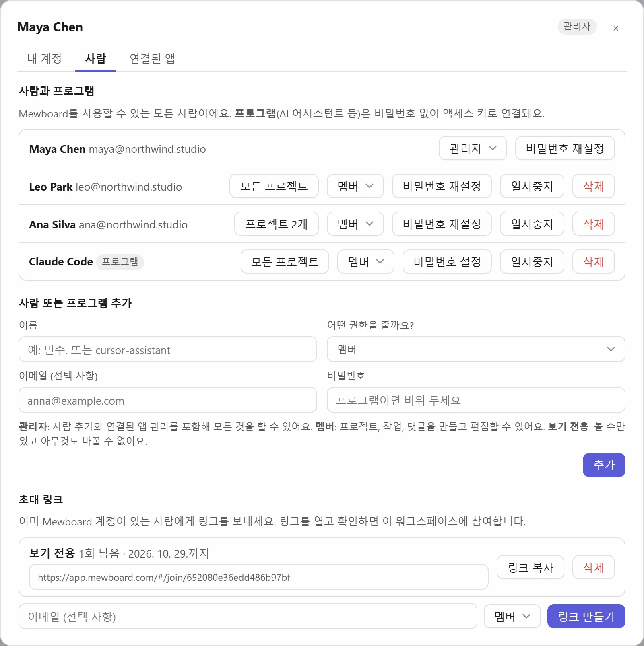Expand Leo Park's 멤버 role dropdown
644x646 pixels.
tap(355, 186)
